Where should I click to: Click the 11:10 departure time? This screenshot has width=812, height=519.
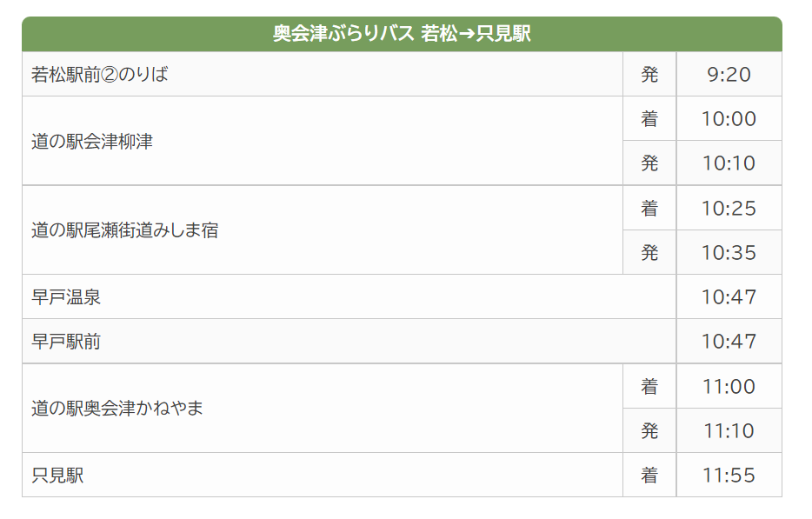(x=729, y=430)
